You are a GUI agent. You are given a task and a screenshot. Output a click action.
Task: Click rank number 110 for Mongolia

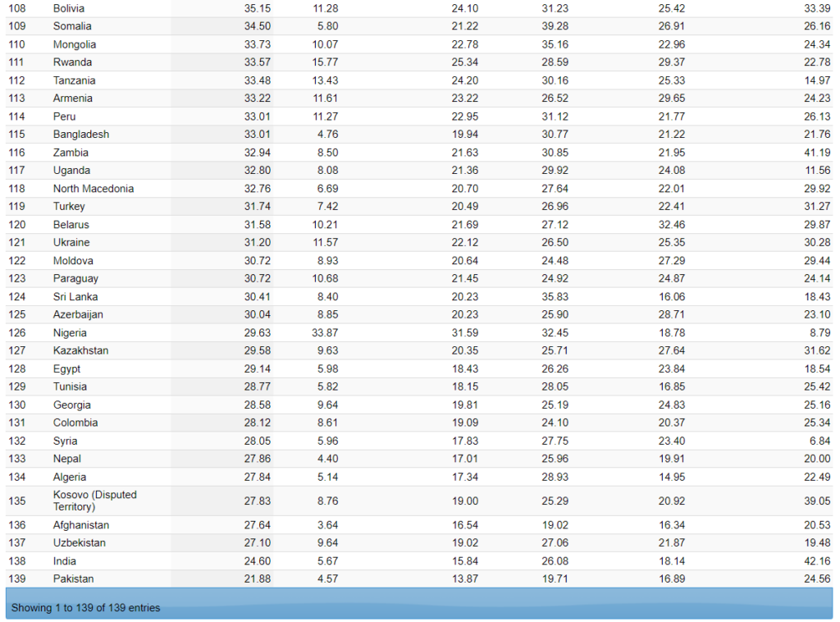click(16, 44)
